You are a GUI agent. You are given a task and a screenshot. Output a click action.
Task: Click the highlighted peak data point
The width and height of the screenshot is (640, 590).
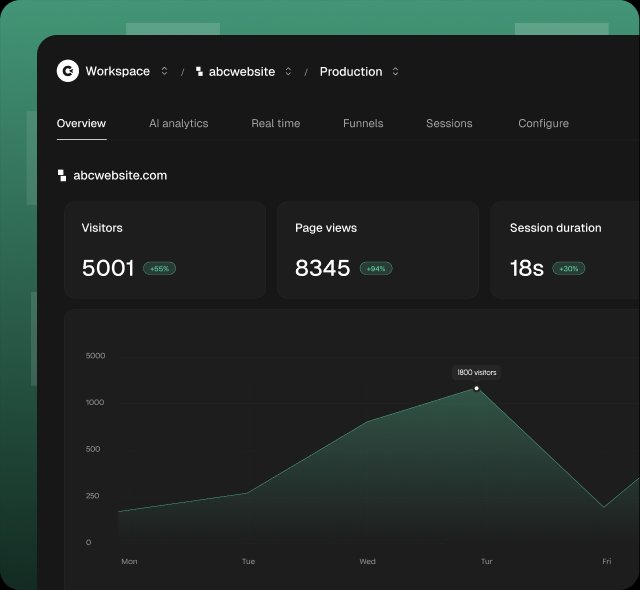click(476, 388)
